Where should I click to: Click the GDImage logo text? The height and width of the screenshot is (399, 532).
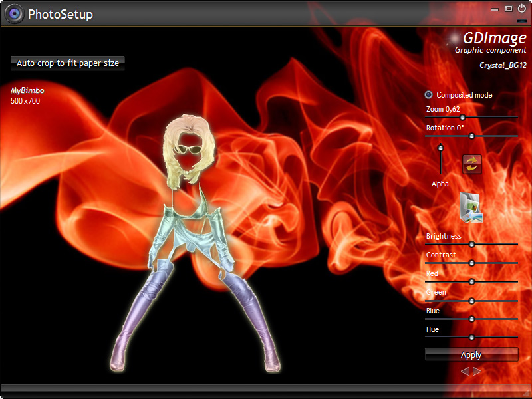pyautogui.click(x=495, y=38)
